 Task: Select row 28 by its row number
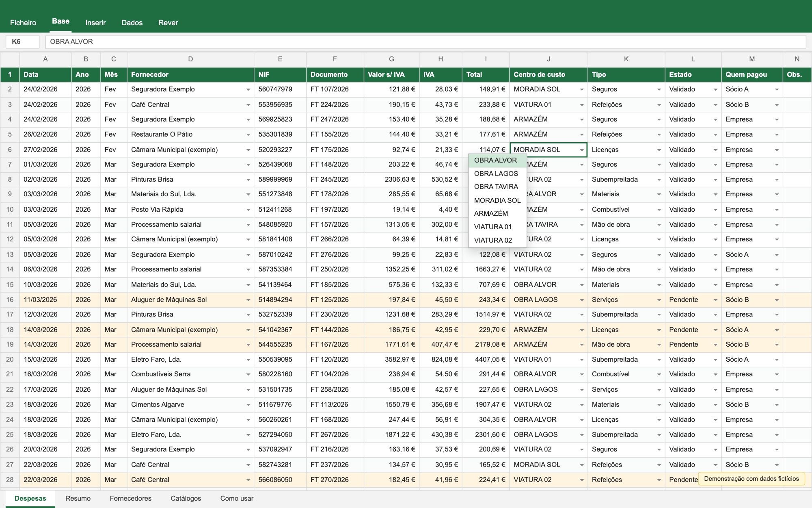click(x=10, y=480)
